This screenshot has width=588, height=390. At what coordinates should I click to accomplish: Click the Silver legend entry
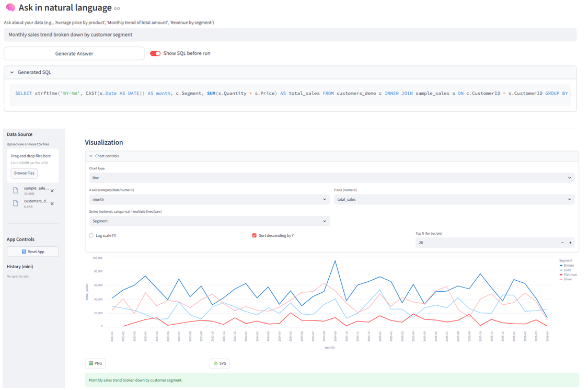[x=566, y=279]
